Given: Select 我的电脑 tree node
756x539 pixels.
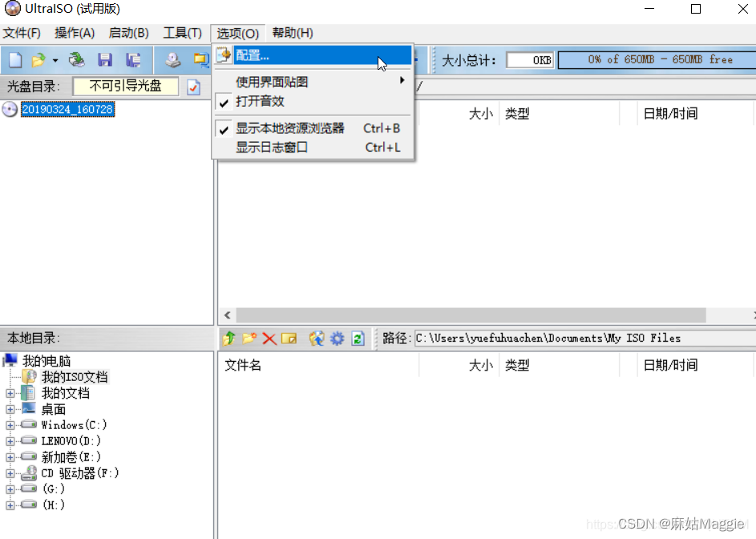Looking at the screenshot, I should click(46, 361).
